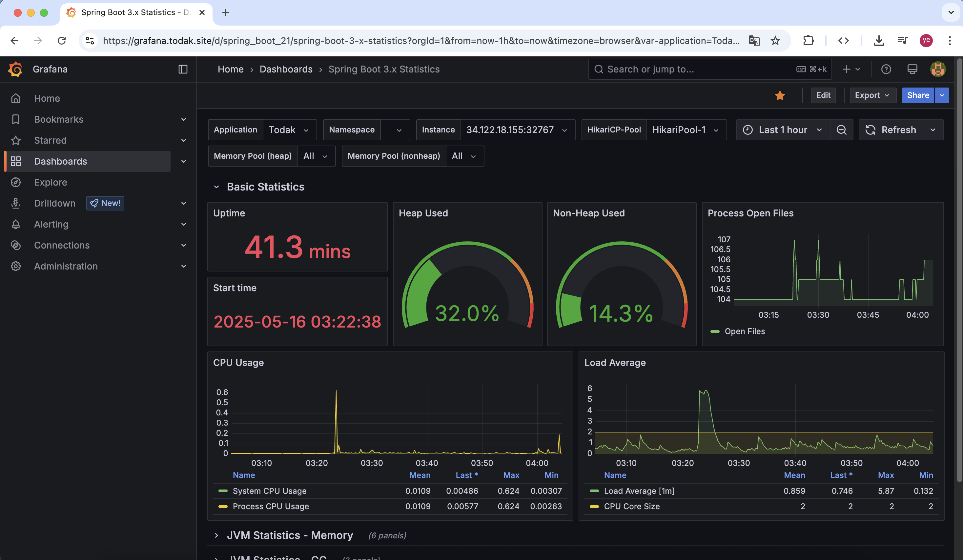Click the browser bookmark star icon
Screen dimensions: 963x560
tap(775, 40)
